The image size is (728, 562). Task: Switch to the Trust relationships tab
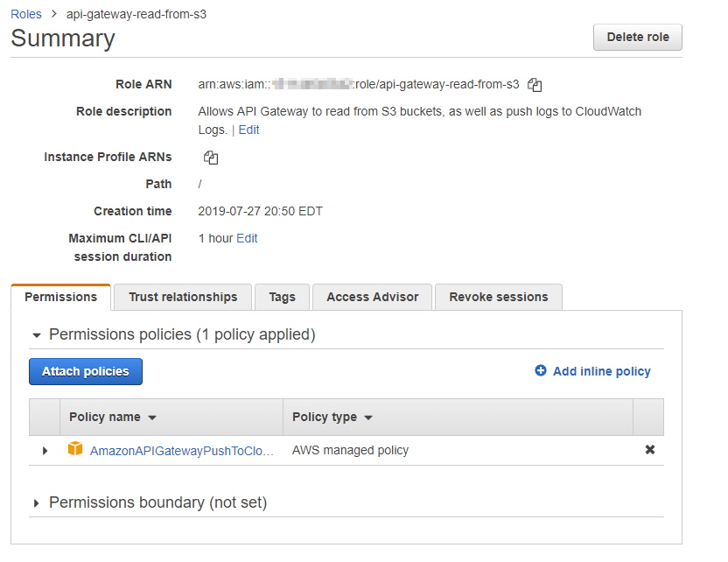pyautogui.click(x=182, y=297)
